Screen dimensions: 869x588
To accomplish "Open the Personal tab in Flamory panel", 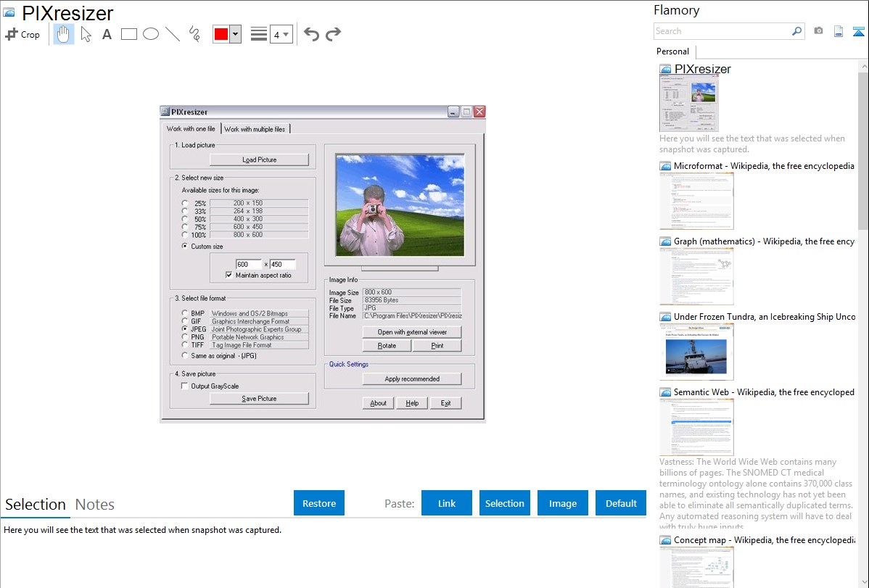I will (x=673, y=51).
